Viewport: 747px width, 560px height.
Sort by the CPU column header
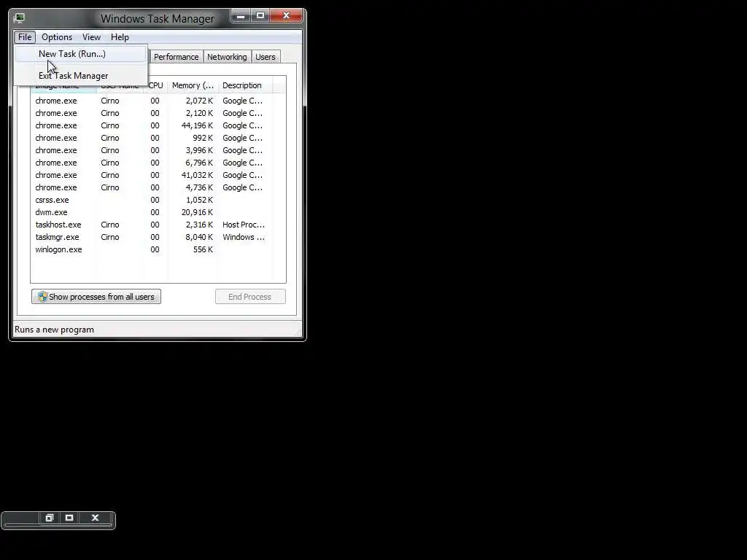click(156, 86)
